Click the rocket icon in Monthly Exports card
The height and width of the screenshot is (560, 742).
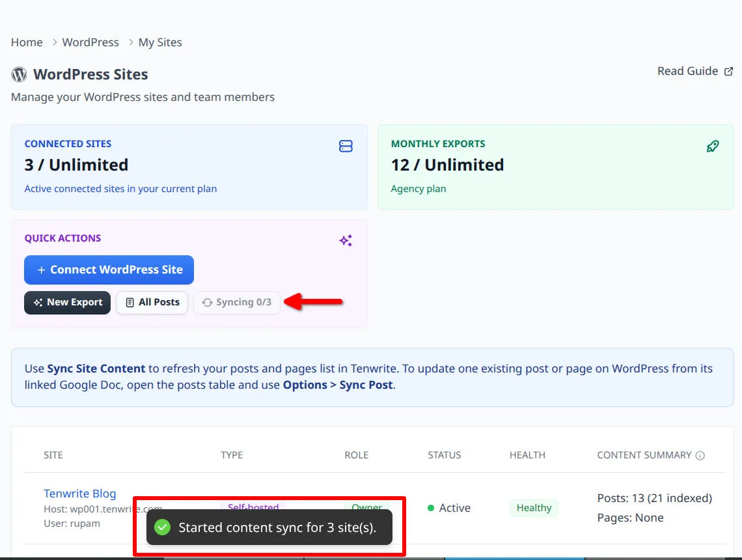click(713, 147)
